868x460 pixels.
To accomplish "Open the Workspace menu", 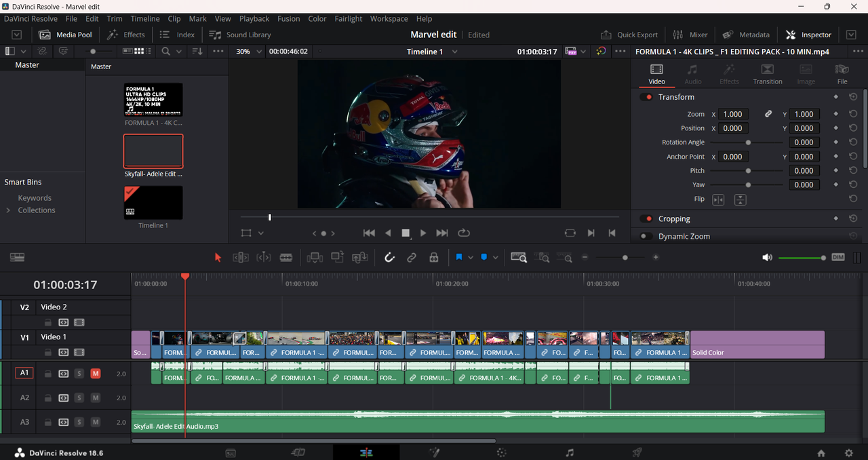I will tap(389, 19).
